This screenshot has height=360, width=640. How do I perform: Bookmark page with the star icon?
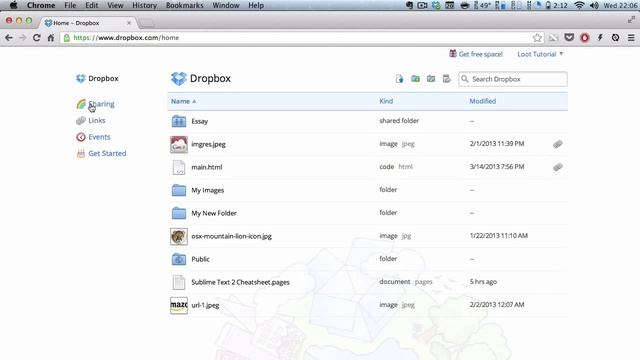537,38
